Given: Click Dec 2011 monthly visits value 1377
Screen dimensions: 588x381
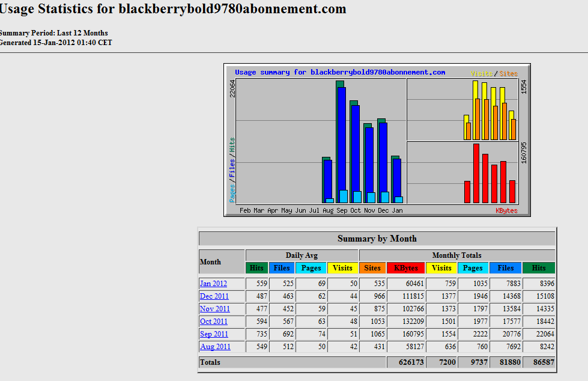Looking at the screenshot, I should coord(449,296).
